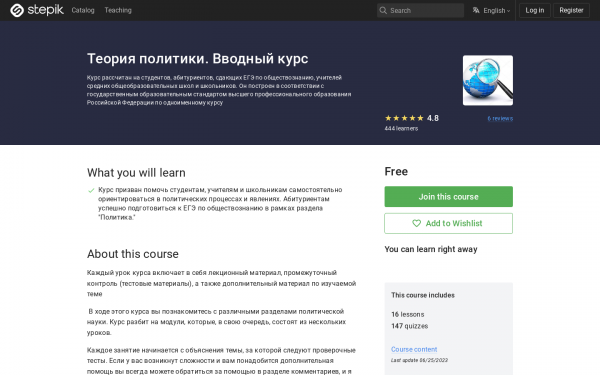Screen dimensions: 600x375
Task: Open the Course content link
Action: [x=414, y=349]
